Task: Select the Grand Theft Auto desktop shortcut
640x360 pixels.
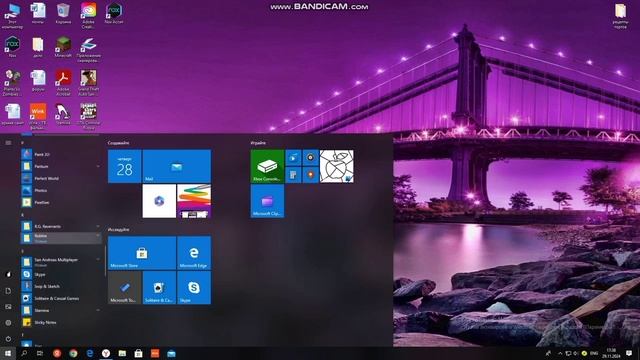Action: coord(89,83)
